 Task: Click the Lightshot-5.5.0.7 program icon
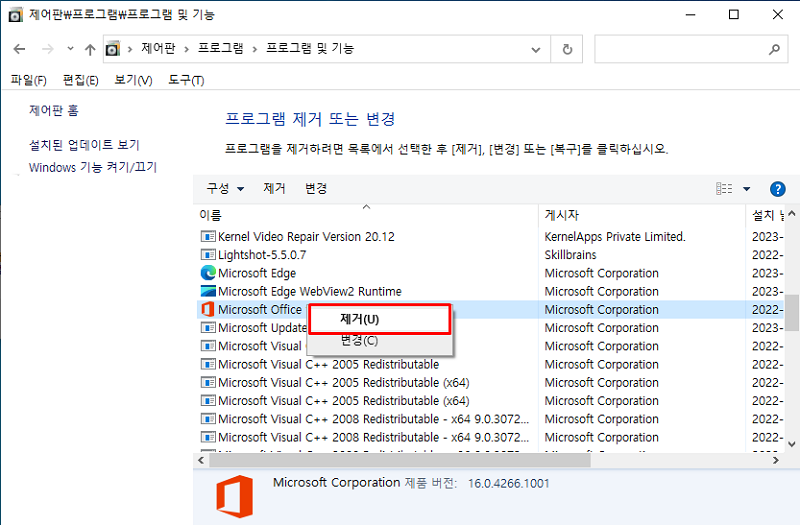(208, 255)
